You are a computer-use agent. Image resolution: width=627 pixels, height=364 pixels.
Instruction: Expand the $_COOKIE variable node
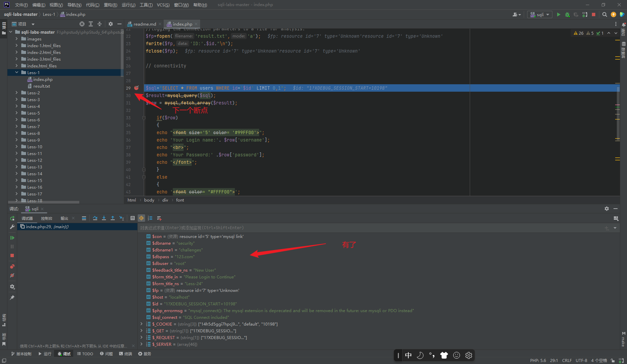coord(141,324)
